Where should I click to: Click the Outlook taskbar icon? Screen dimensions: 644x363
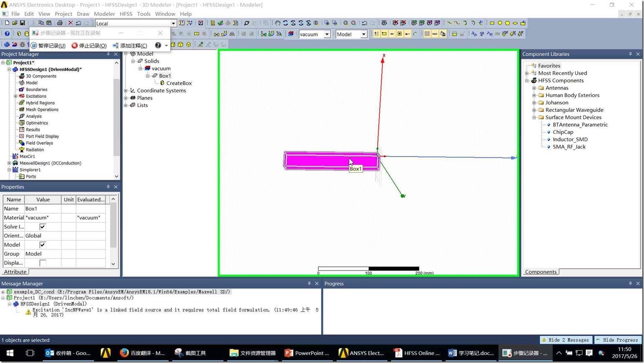click(68, 353)
